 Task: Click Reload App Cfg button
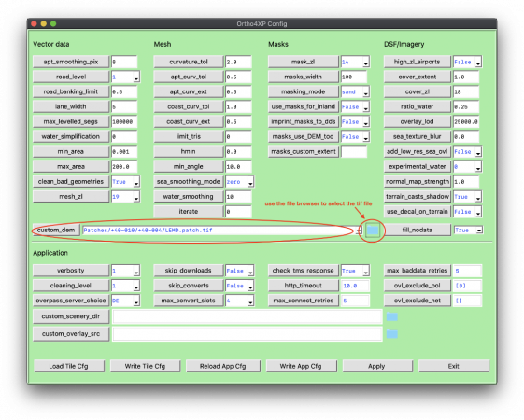pyautogui.click(x=223, y=366)
